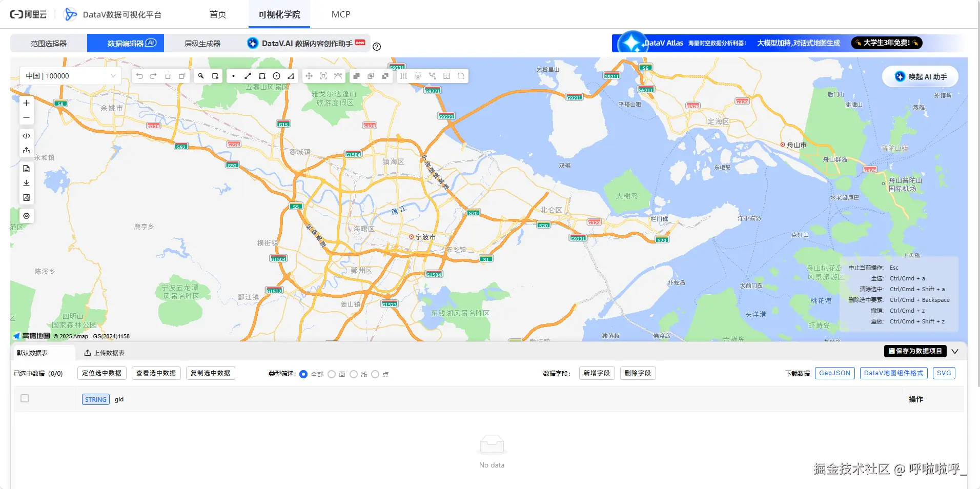The image size is (980, 489).
Task: Zoom in the map with plus button
Action: pos(27,103)
